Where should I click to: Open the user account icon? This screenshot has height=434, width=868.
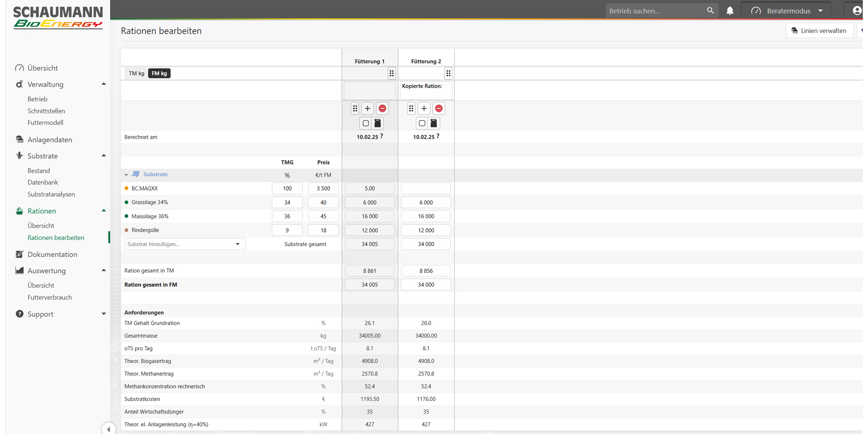(857, 11)
